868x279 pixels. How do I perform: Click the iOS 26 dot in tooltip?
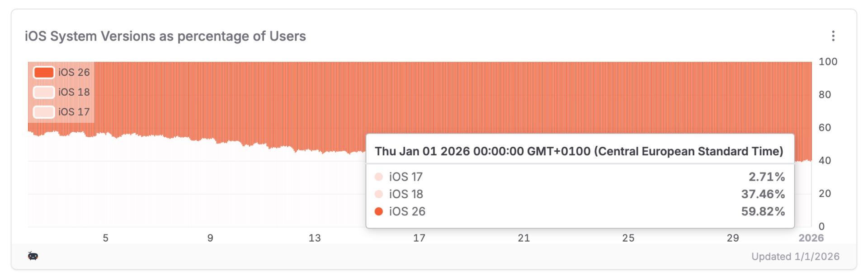[379, 211]
